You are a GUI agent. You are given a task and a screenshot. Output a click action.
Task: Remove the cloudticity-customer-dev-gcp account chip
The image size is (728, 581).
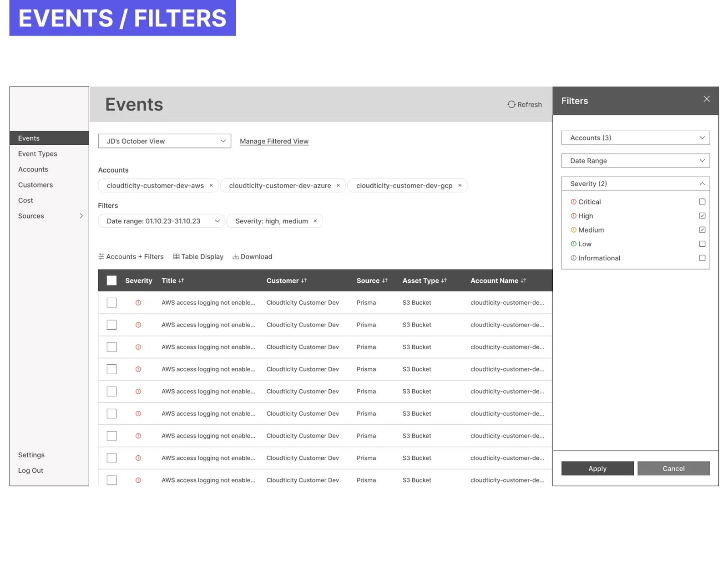(x=460, y=185)
